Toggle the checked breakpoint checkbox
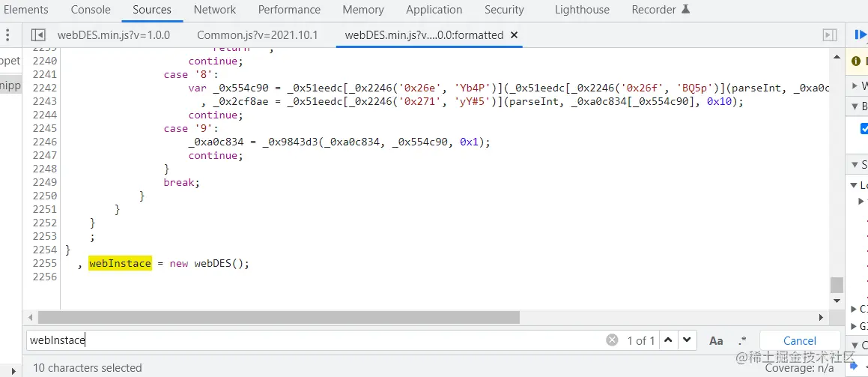Screen dimensions: 868x377 pos(864,128)
